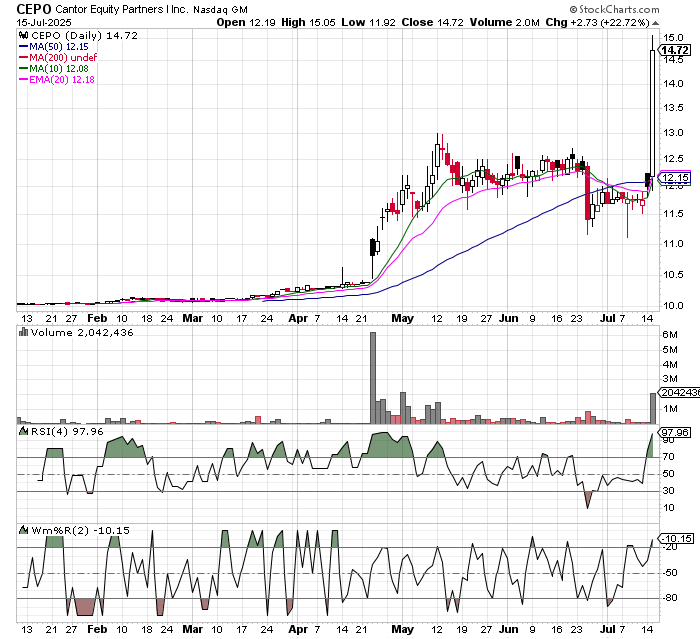Viewport: 700px width, 639px height.
Task: Click the Open 12.19 header value
Action: point(246,22)
